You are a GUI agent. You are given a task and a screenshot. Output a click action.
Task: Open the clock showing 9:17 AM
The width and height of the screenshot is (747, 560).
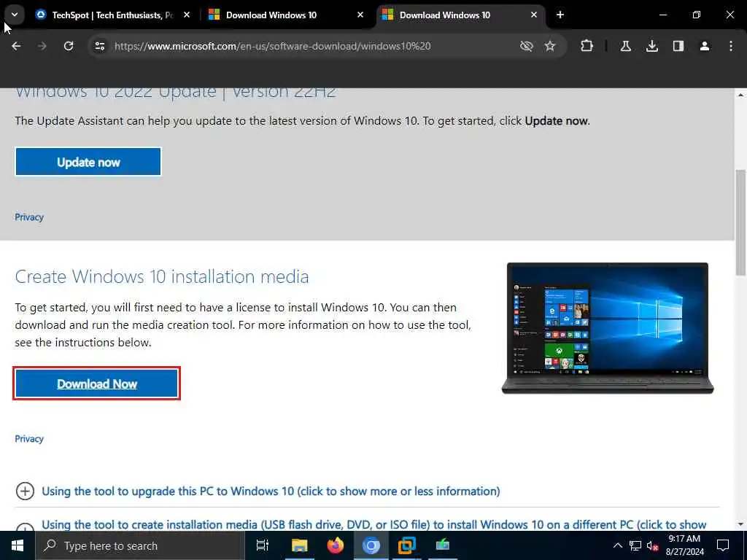(685, 545)
